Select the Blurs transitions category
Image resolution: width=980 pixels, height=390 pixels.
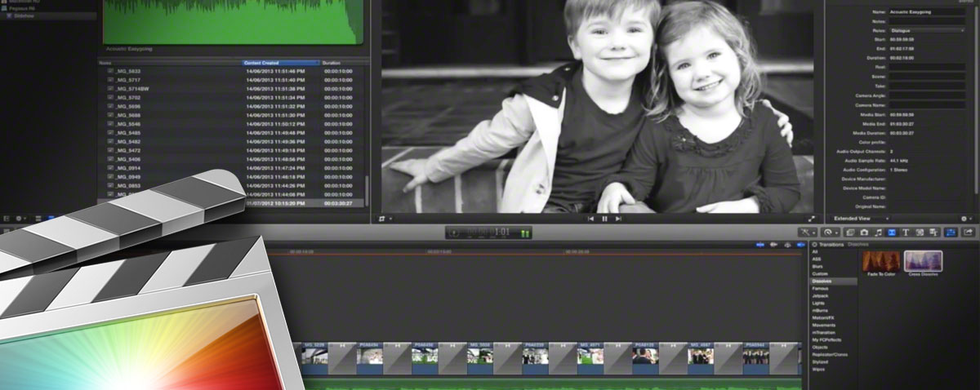click(x=818, y=266)
